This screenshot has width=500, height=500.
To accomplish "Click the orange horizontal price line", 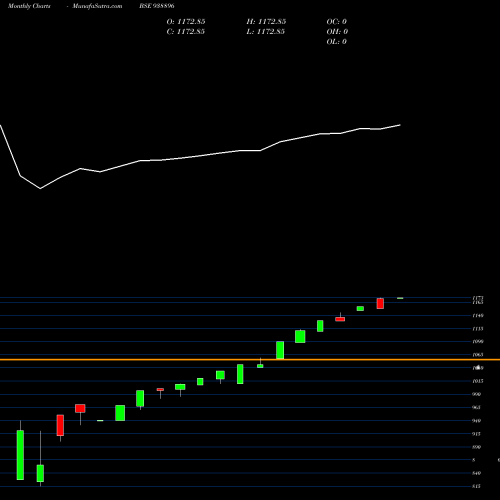I will click(250, 360).
